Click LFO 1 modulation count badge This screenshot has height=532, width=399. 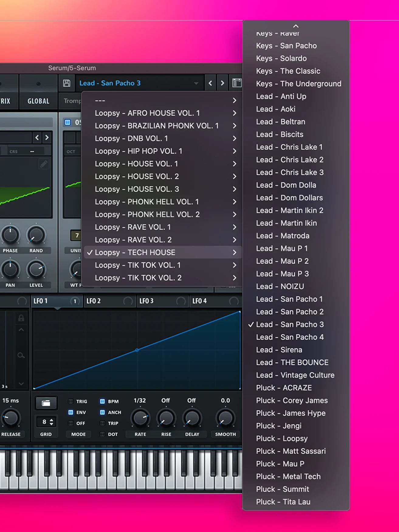pos(75,301)
